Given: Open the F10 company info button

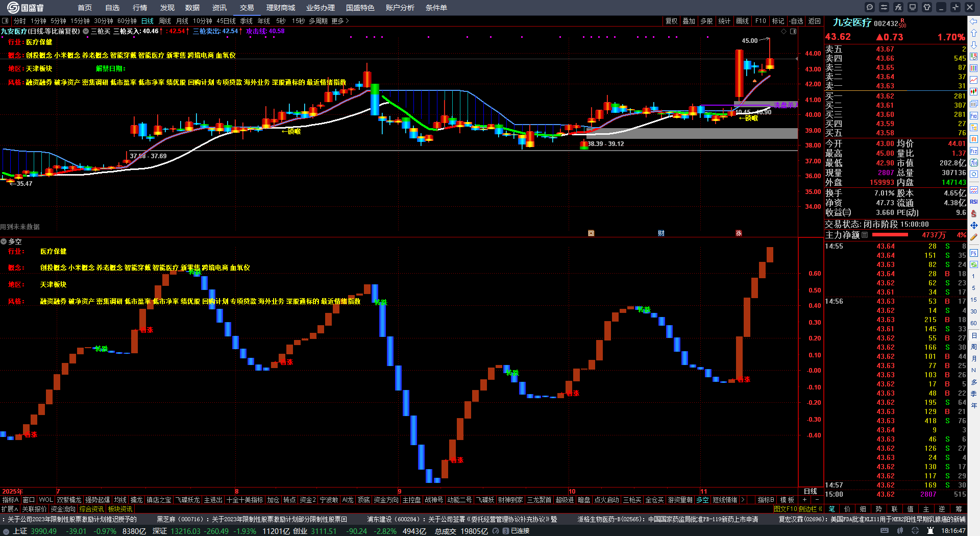Looking at the screenshot, I should coord(761,21).
